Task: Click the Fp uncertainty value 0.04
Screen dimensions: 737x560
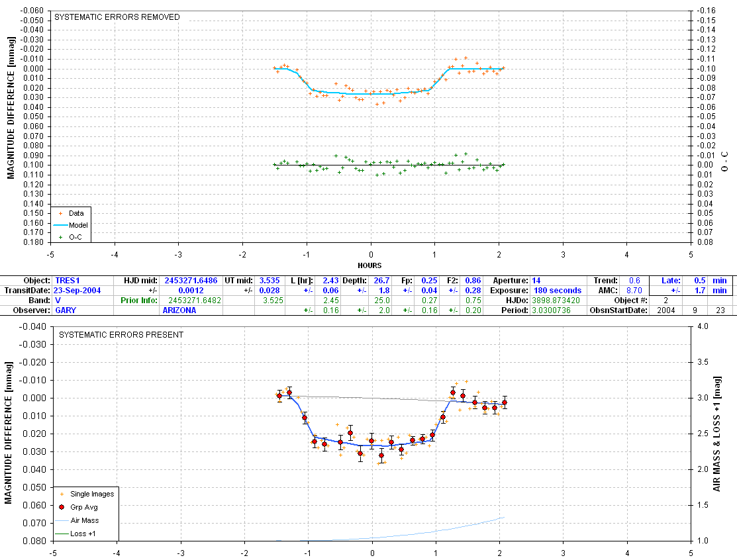Action: [429, 291]
